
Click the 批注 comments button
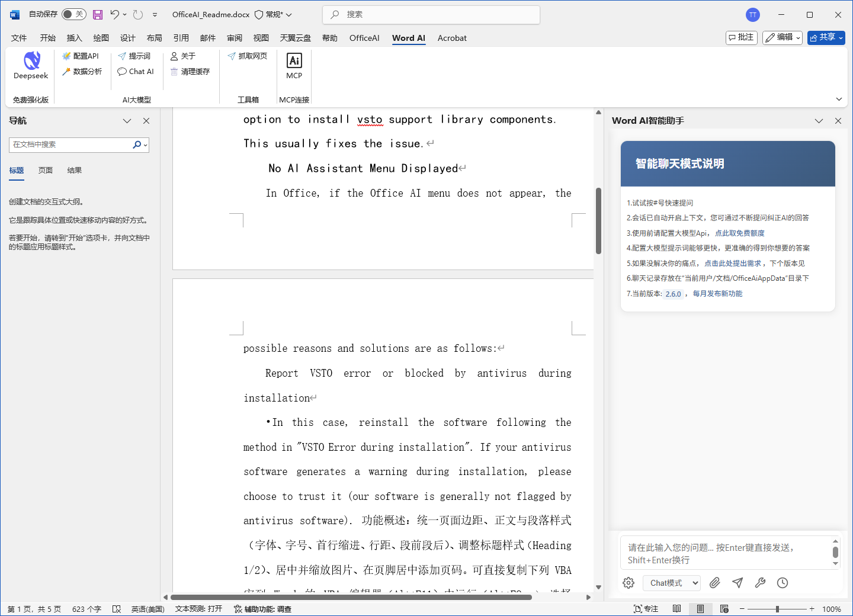pos(742,37)
